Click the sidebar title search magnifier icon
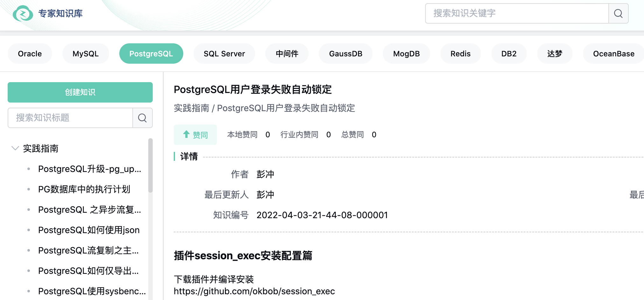The width and height of the screenshot is (644, 300). [x=142, y=118]
